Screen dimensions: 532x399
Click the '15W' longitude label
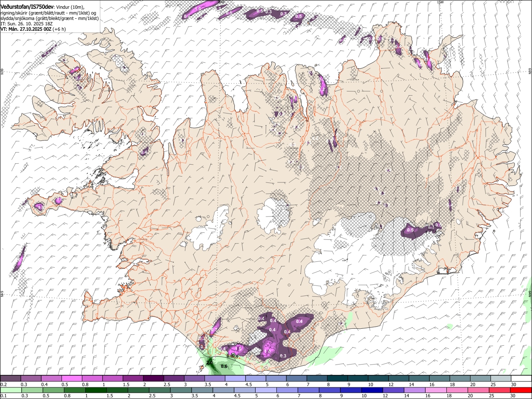(x=441, y=2)
